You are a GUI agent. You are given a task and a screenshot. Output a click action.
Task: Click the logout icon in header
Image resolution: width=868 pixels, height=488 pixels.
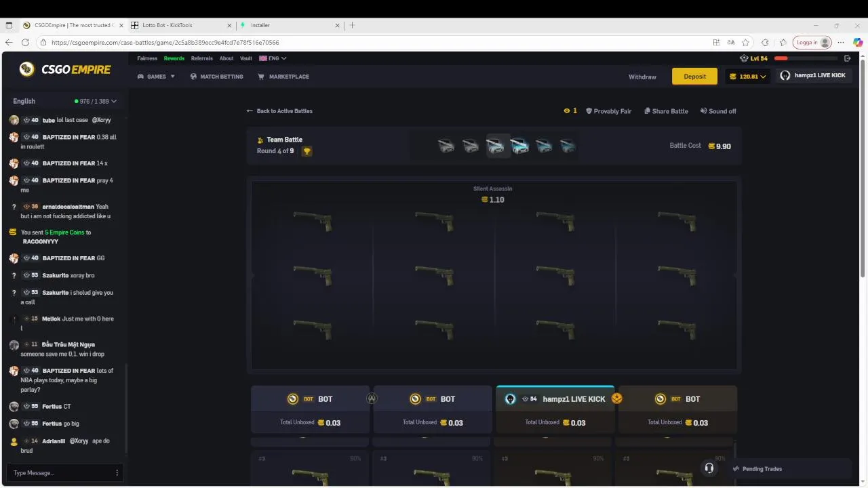(847, 58)
